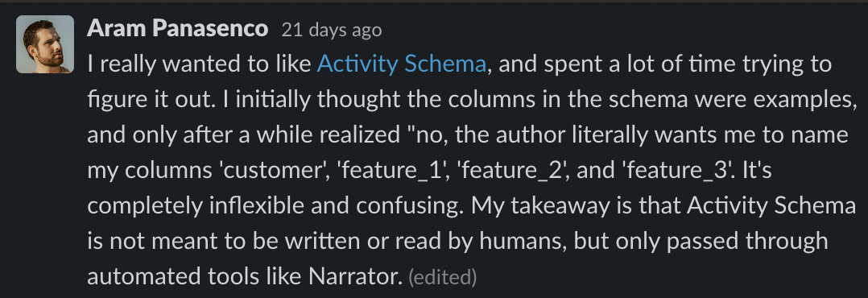Click the unlinked 'Activity Schema' text
This screenshot has width=868, height=298.
[x=771, y=206]
